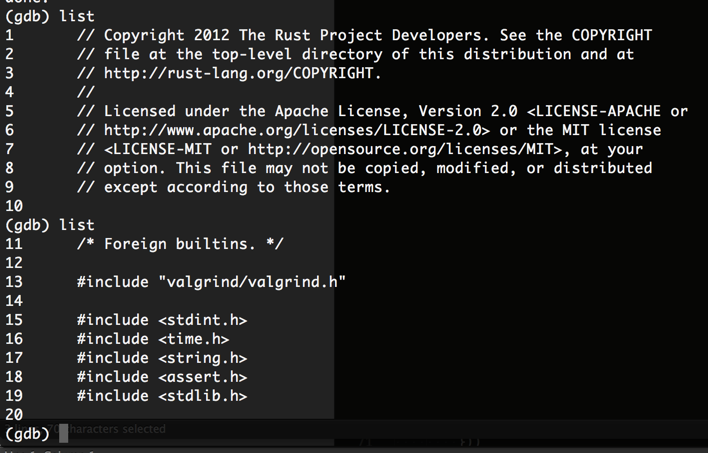Image resolution: width=708 pixels, height=453 pixels.
Task: Click line number 10
Action: pos(14,206)
